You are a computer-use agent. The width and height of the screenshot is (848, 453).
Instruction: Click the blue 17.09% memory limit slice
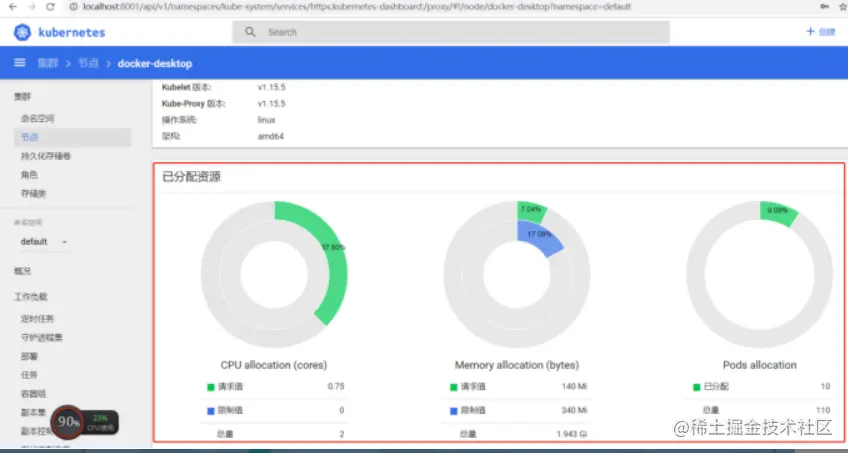537,238
